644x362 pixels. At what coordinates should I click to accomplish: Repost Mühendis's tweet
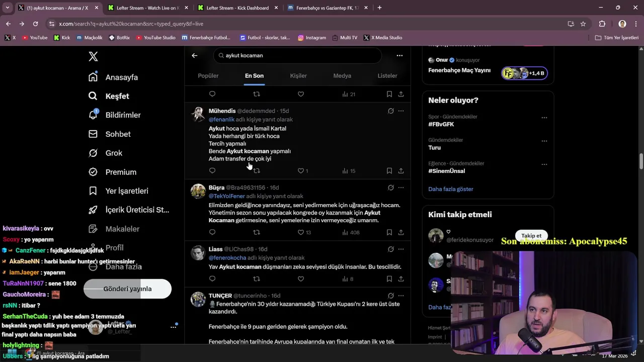click(x=257, y=170)
